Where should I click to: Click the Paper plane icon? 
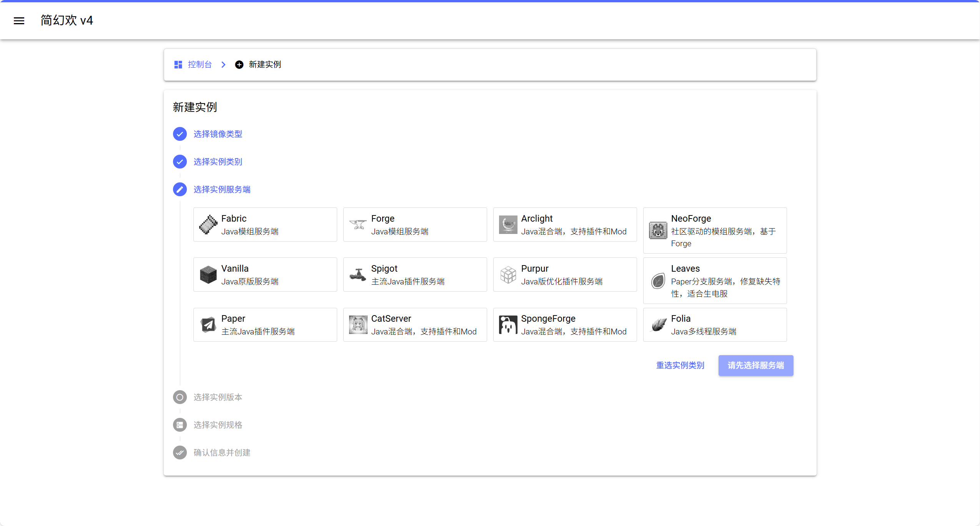pyautogui.click(x=208, y=325)
